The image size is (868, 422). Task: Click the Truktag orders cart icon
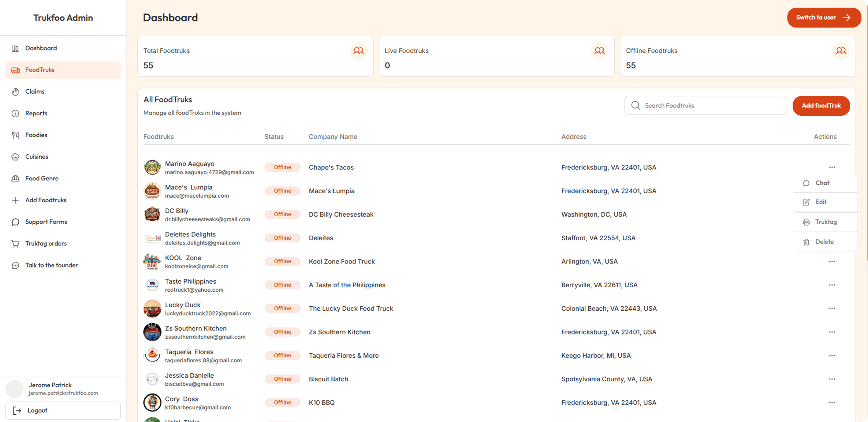click(16, 244)
